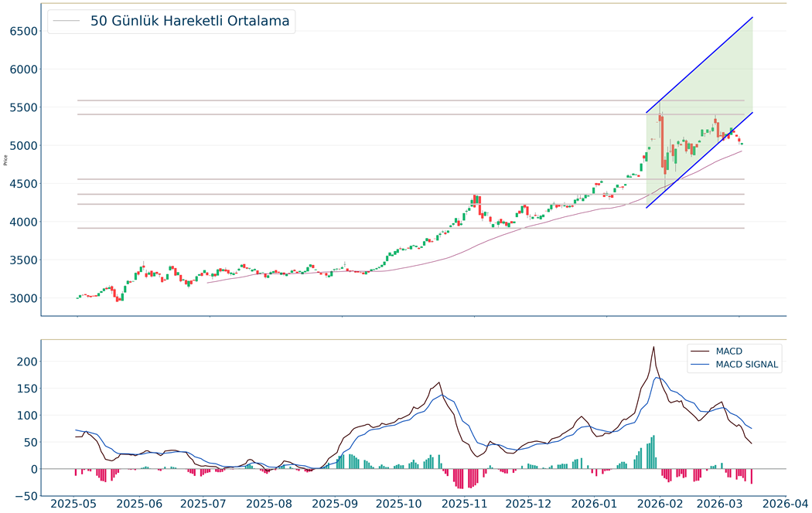
Task: Click the 200 tick label on the MACD axis
Action: coord(26,362)
